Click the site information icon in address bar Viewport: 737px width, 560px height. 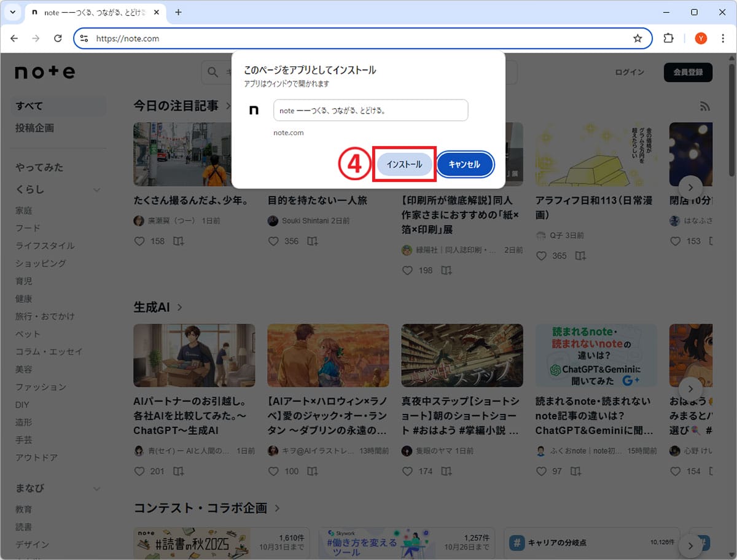(85, 38)
